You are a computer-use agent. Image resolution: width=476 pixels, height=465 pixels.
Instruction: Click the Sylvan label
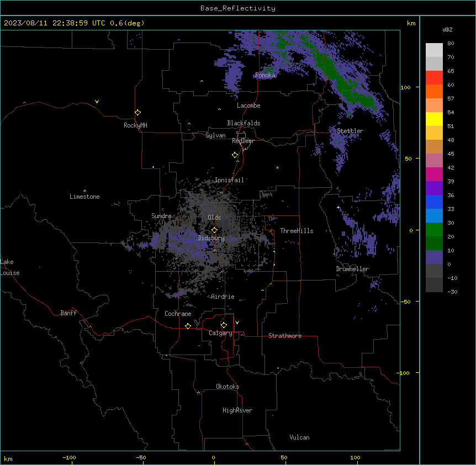[x=215, y=135]
